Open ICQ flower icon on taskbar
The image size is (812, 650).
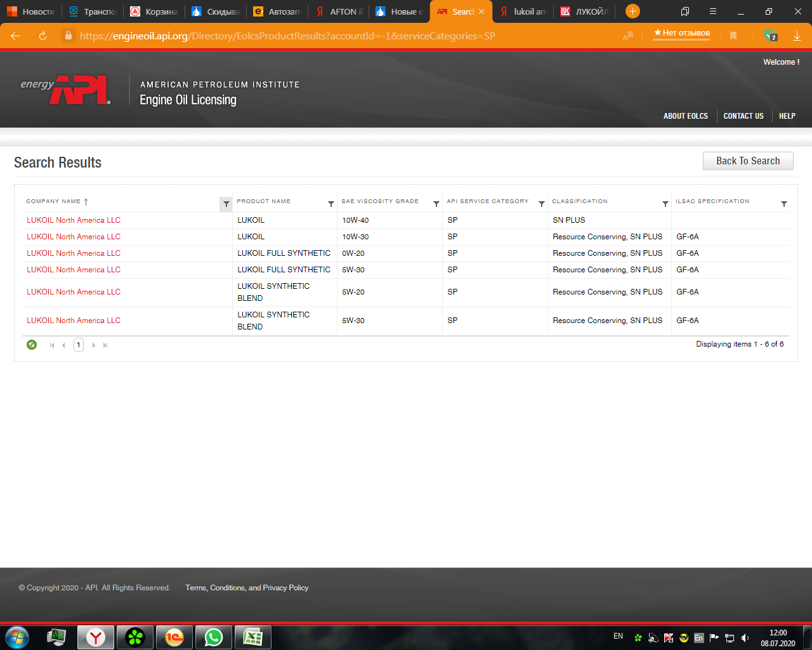click(135, 637)
